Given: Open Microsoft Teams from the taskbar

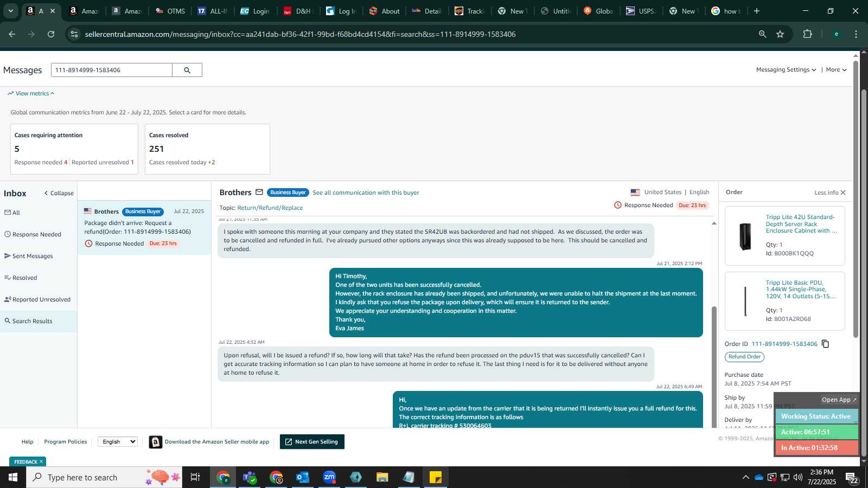Looking at the screenshot, I should coord(250,477).
